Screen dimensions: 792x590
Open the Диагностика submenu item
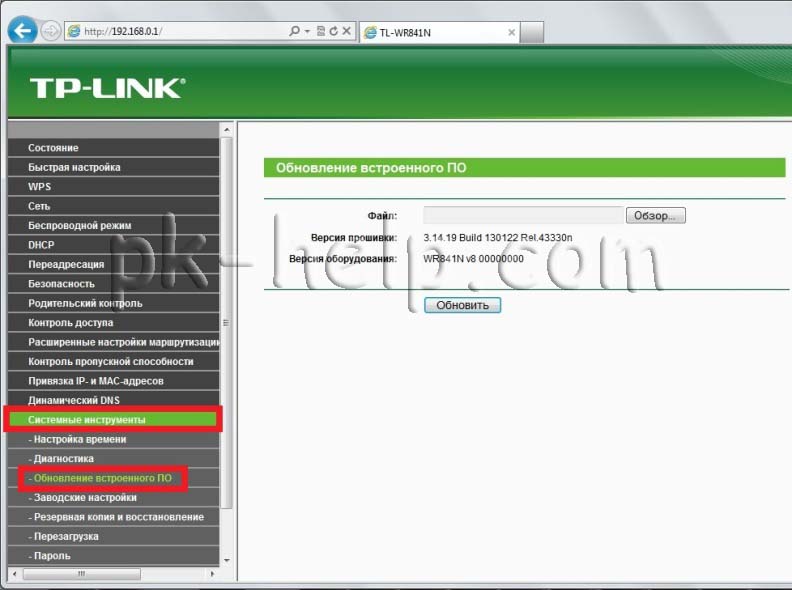coord(114,459)
